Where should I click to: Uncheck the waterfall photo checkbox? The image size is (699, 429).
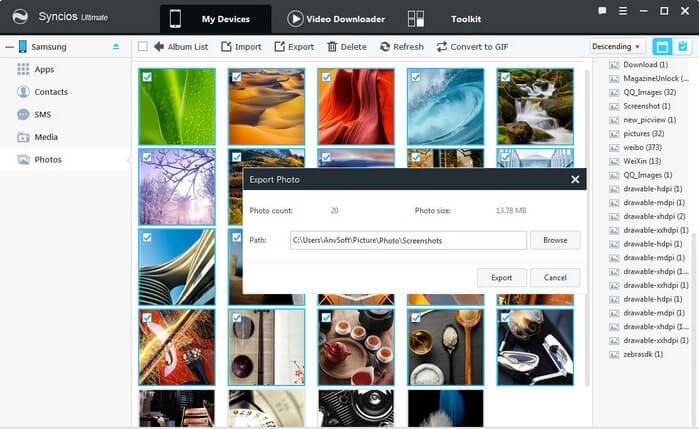pyautogui.click(x=506, y=77)
